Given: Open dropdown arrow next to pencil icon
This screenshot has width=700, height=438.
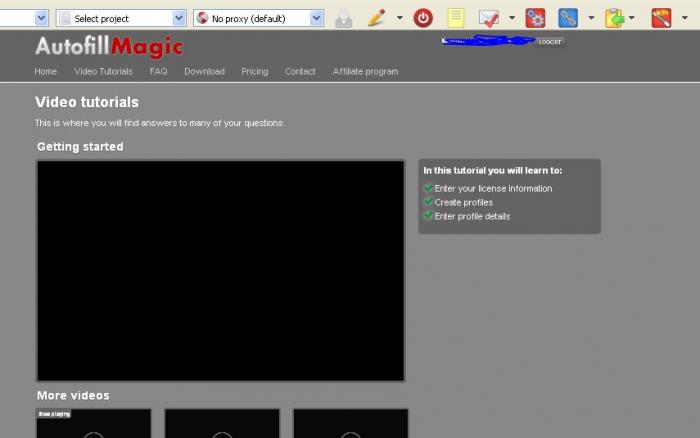Looking at the screenshot, I should point(400,18).
